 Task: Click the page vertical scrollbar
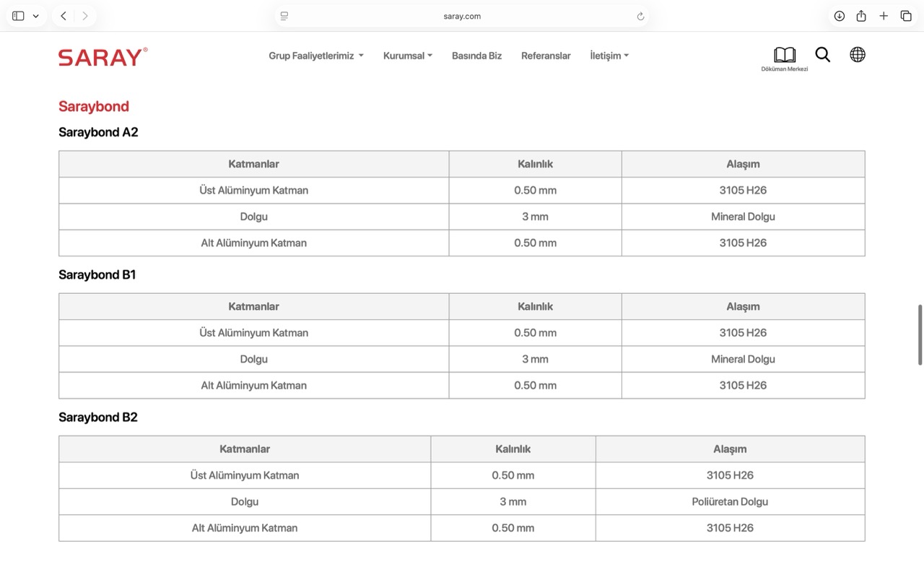tap(920, 334)
